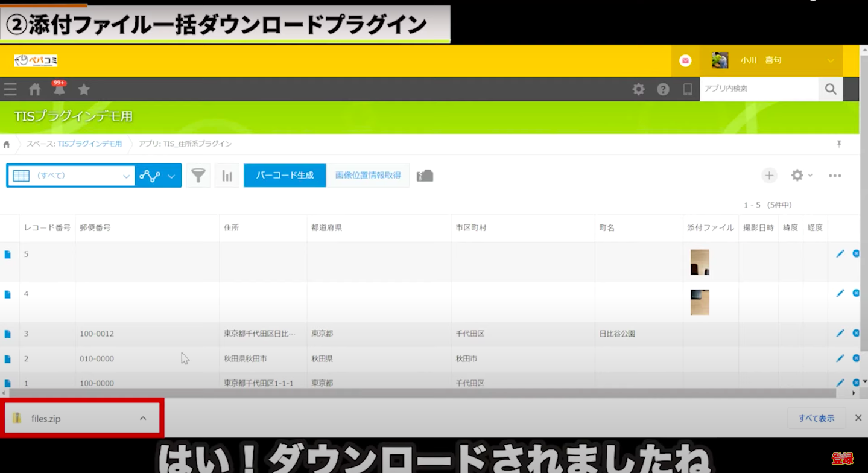Viewport: 868px width, 473px height.
Task: Click the filter funnel icon
Action: click(x=198, y=175)
